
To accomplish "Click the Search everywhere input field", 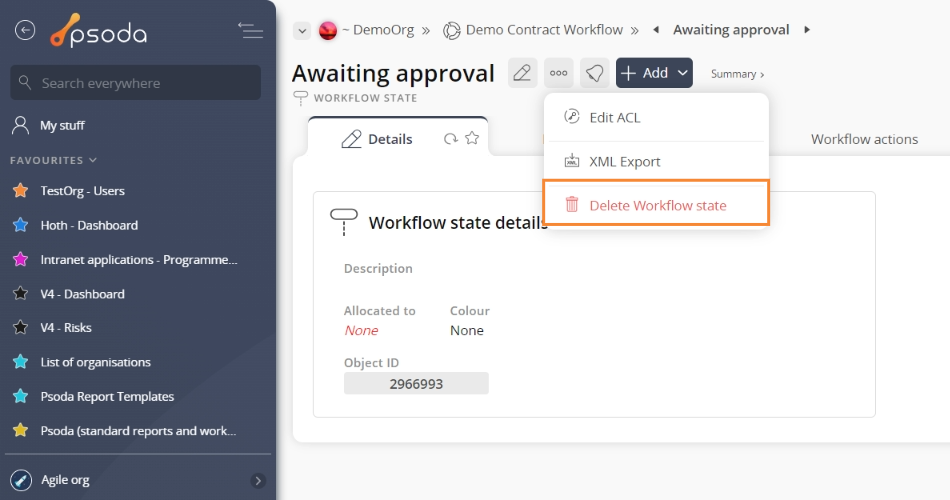I will pos(135,83).
